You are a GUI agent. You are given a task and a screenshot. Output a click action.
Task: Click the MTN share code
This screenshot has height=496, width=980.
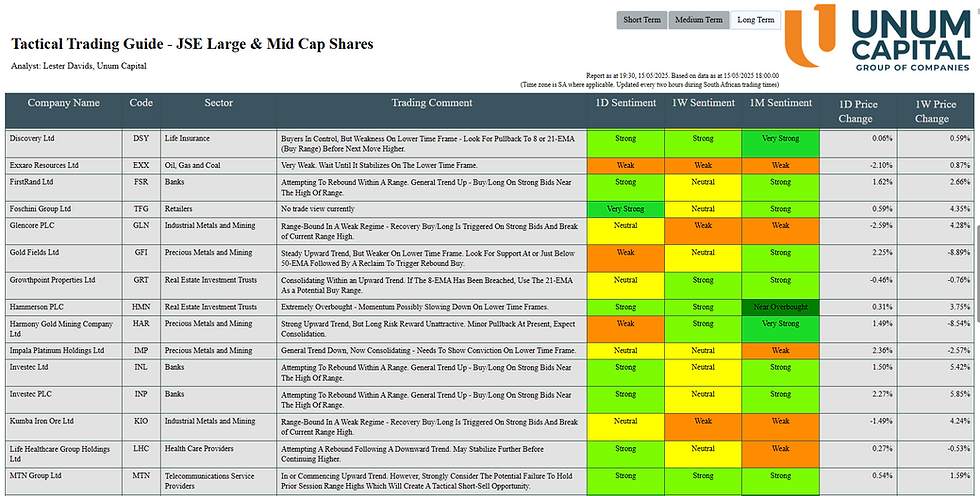tap(141, 476)
